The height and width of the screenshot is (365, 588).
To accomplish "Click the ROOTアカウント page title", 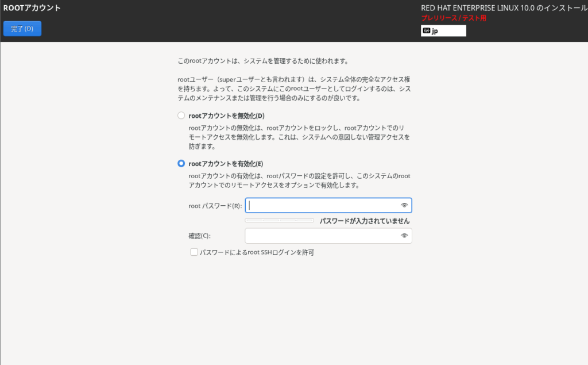I will [32, 8].
